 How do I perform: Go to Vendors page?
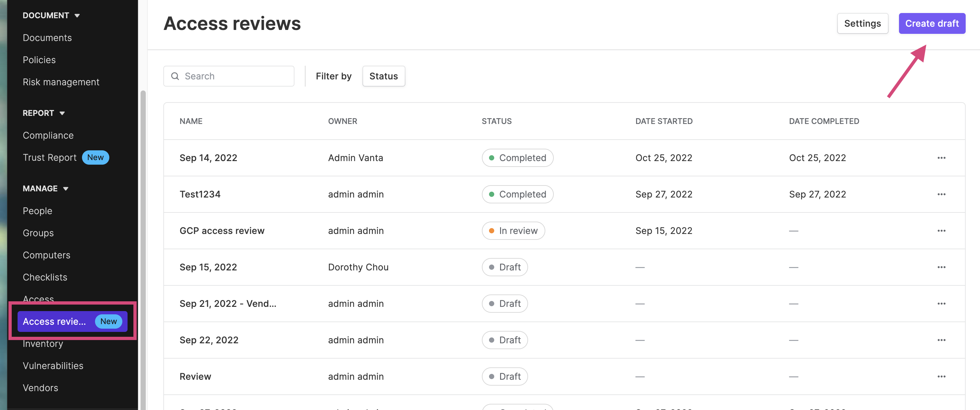[x=40, y=388]
